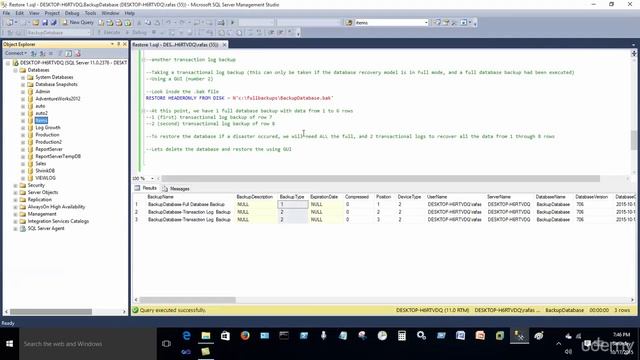Click the 'BackupDatabase-Full Database Backup' cell
This screenshot has width=640, height=360.
(190, 204)
